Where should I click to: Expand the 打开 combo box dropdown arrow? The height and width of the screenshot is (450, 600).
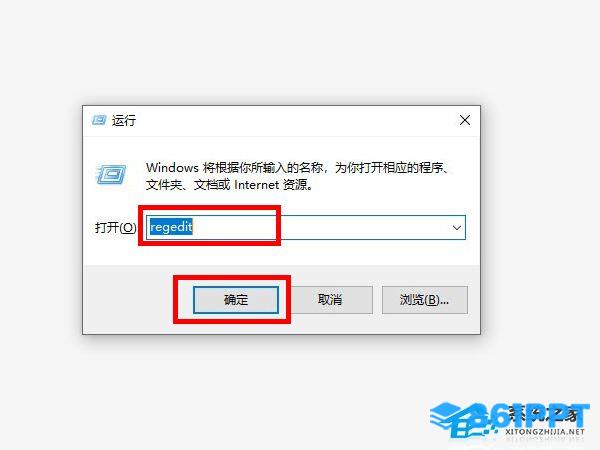click(457, 228)
